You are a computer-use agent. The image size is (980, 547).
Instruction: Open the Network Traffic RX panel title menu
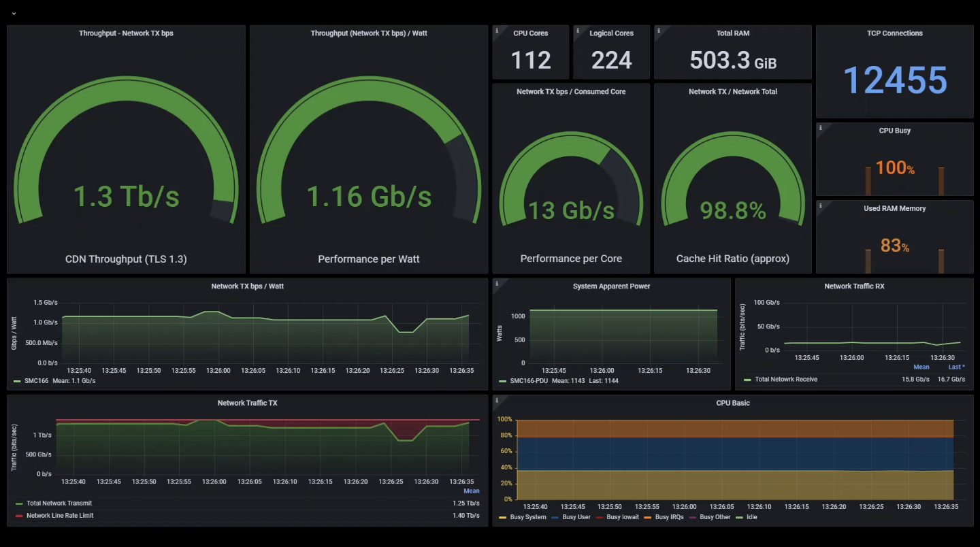[x=853, y=286]
